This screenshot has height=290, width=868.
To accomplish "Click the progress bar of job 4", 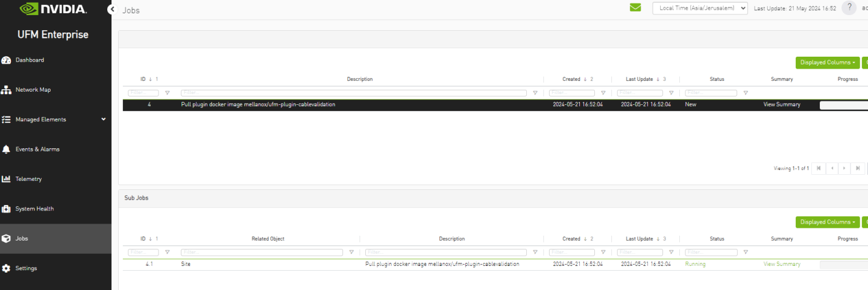I will [x=844, y=106].
